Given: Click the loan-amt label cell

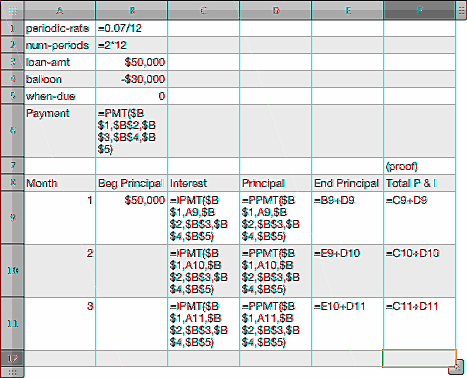Looking at the screenshot, I should 60,62.
